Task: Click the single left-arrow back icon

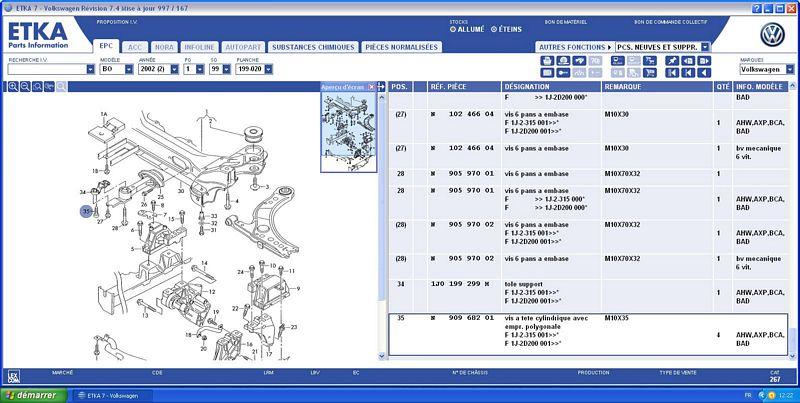Action: (704, 73)
